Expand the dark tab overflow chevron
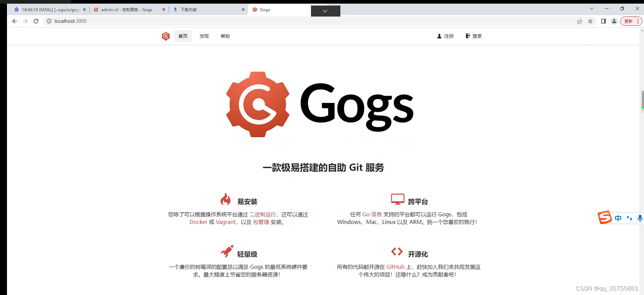This screenshot has width=644, height=295. [325, 11]
